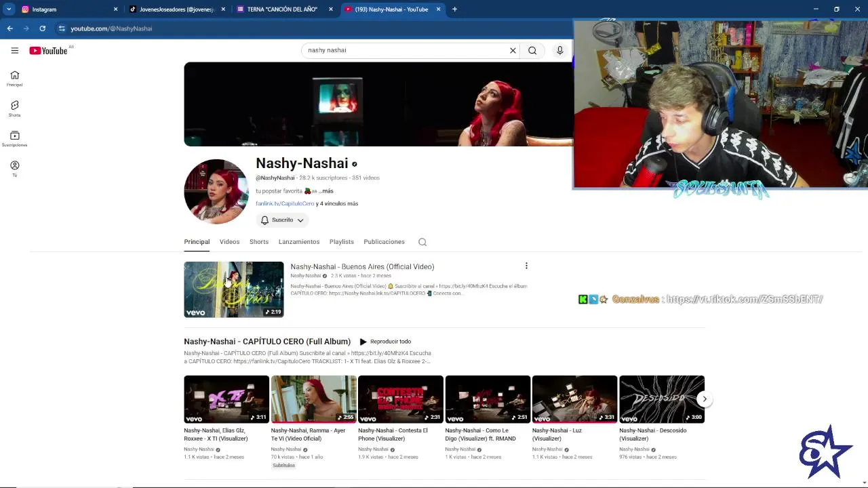Open X TI Visualizer video thumbnail
Image resolution: width=868 pixels, height=488 pixels.
pyautogui.click(x=226, y=399)
